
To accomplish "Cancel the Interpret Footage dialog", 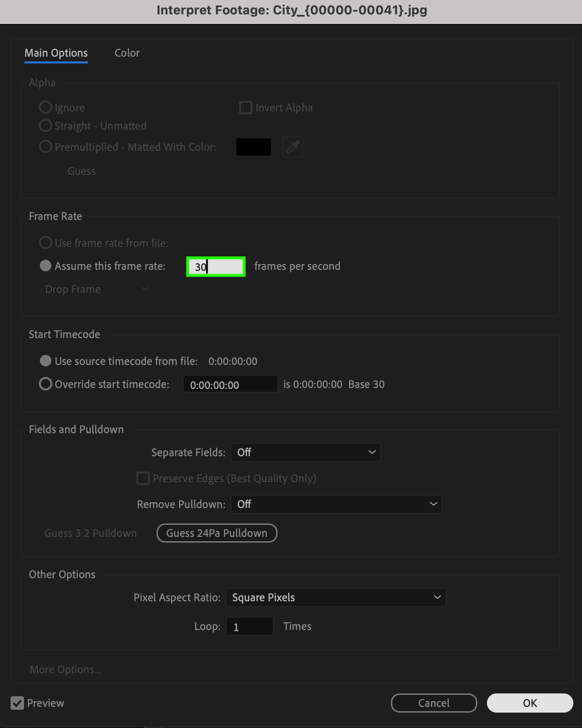I will tap(434, 703).
